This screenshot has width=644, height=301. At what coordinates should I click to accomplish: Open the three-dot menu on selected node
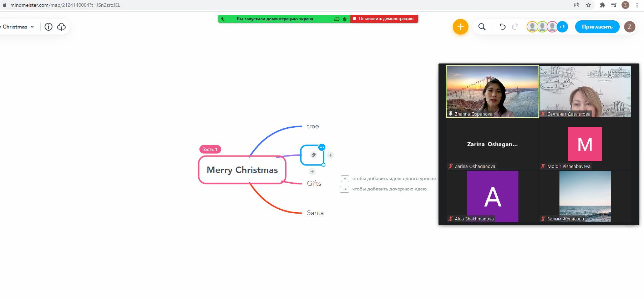coord(322,147)
